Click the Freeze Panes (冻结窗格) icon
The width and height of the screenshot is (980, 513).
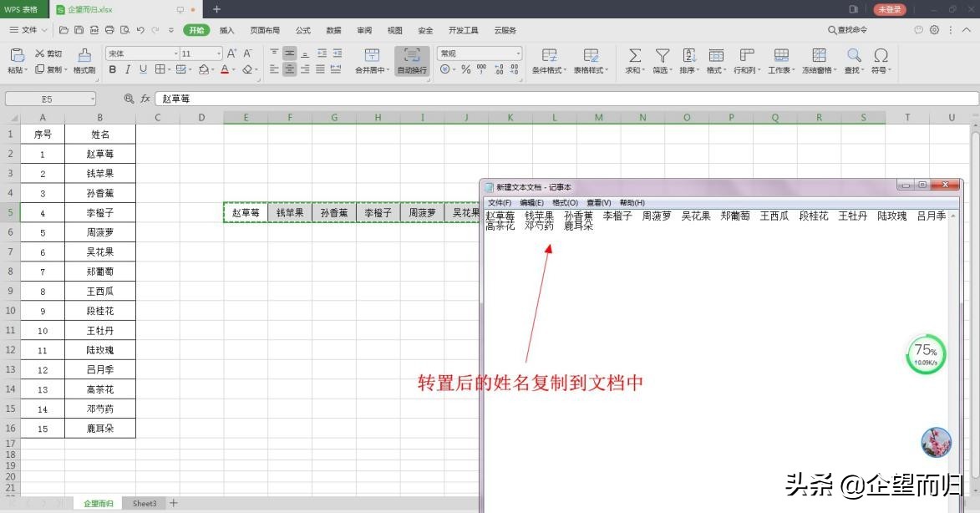819,55
